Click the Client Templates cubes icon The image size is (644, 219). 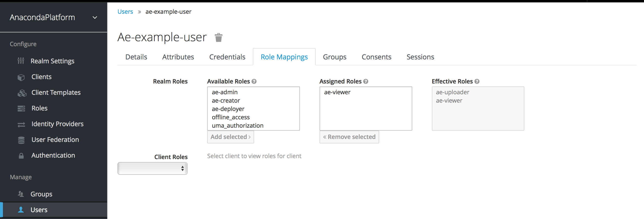click(x=22, y=93)
